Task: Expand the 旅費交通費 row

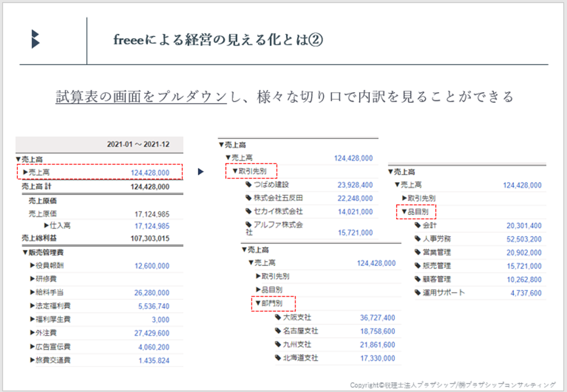Action: [33, 360]
